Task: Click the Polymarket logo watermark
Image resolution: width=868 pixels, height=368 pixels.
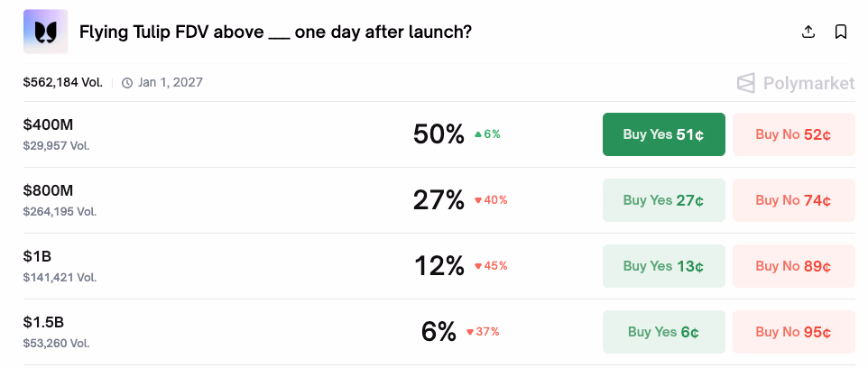Action: [x=796, y=83]
